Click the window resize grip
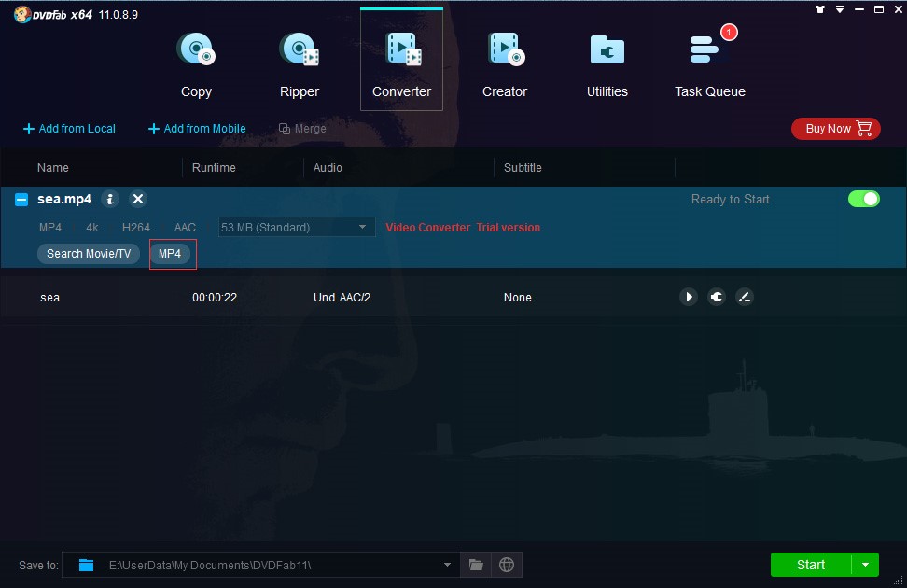 tap(899, 580)
